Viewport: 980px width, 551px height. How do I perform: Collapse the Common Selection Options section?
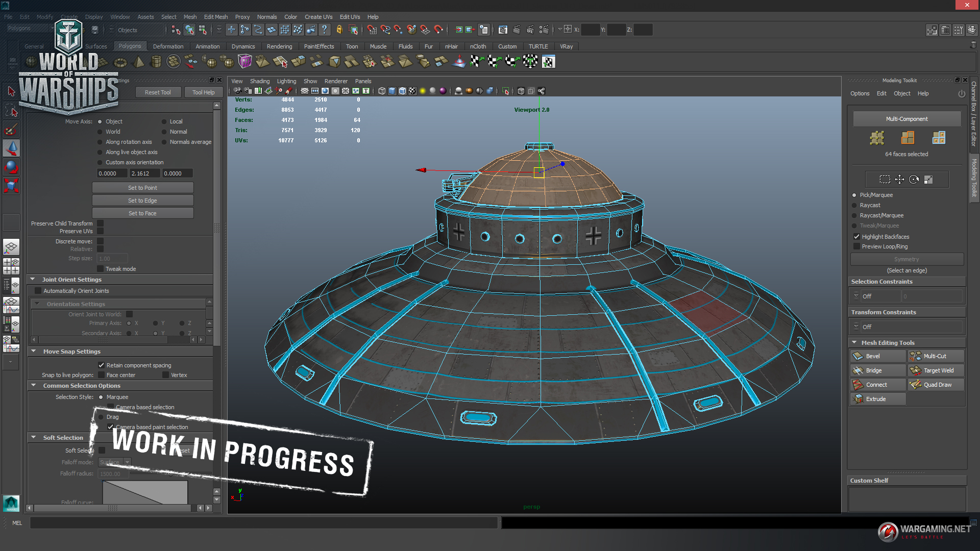pyautogui.click(x=33, y=386)
